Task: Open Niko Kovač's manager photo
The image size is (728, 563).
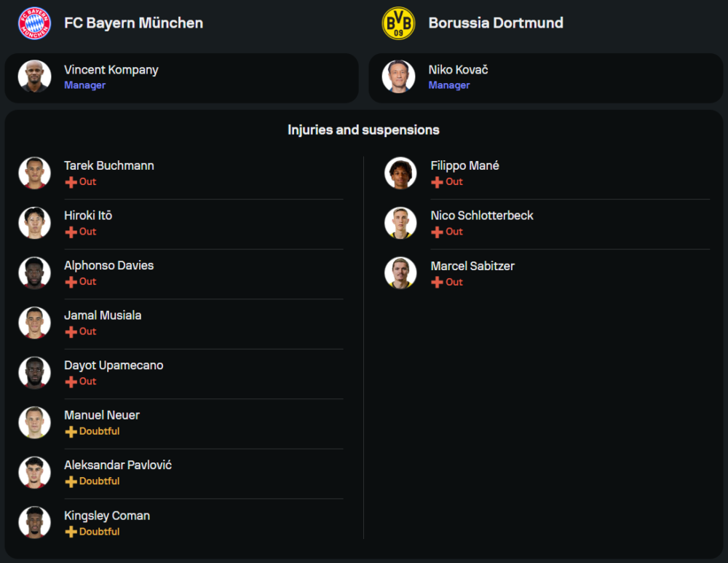Action: point(399,76)
